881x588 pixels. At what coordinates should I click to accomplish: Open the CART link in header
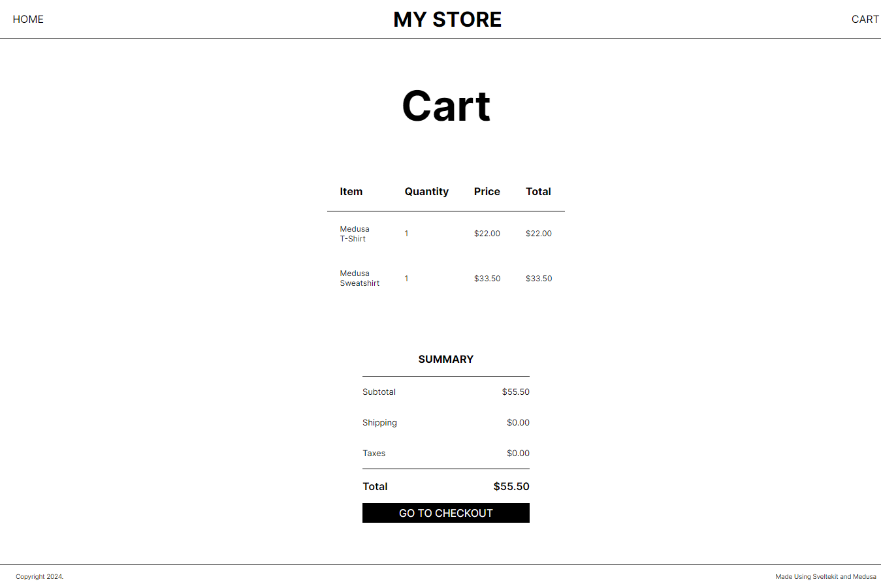[x=865, y=20]
